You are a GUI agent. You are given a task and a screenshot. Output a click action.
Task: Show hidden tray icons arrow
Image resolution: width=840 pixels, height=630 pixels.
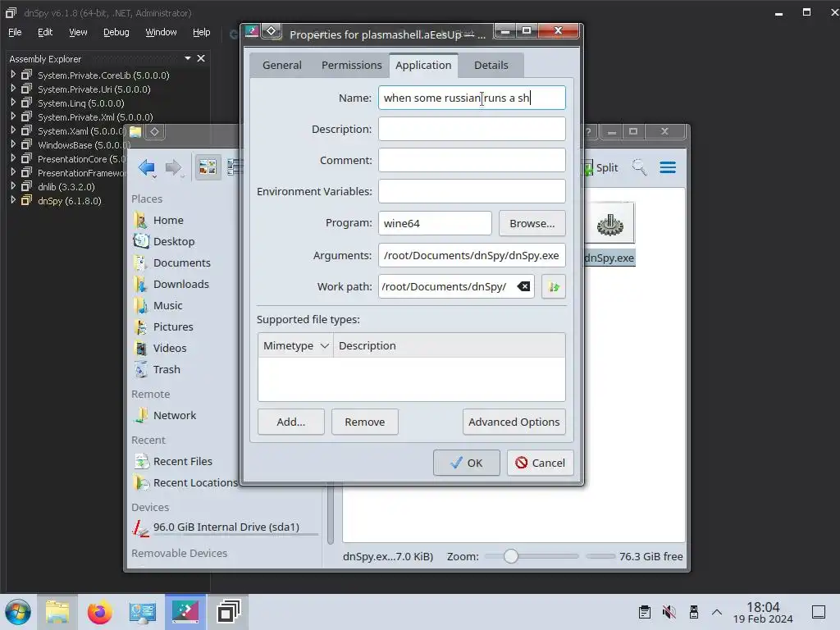[717, 612]
